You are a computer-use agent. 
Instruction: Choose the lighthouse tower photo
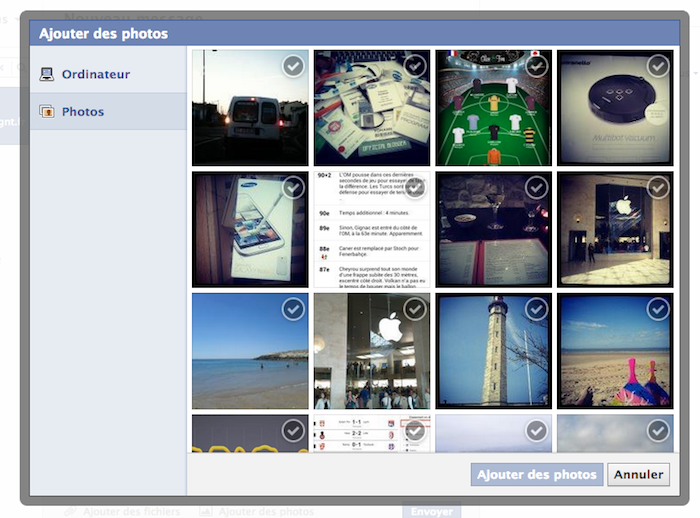(x=493, y=351)
